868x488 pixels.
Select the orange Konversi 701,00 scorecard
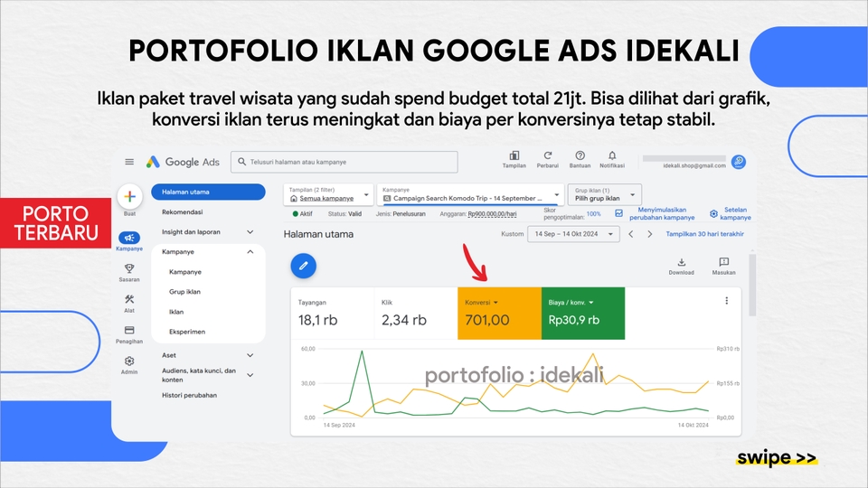pyautogui.click(x=499, y=314)
